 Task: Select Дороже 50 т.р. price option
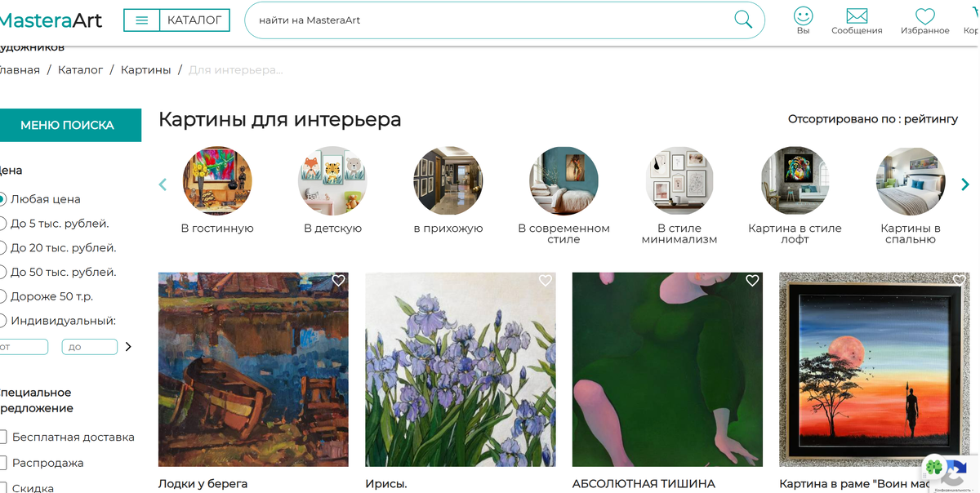coord(2,296)
